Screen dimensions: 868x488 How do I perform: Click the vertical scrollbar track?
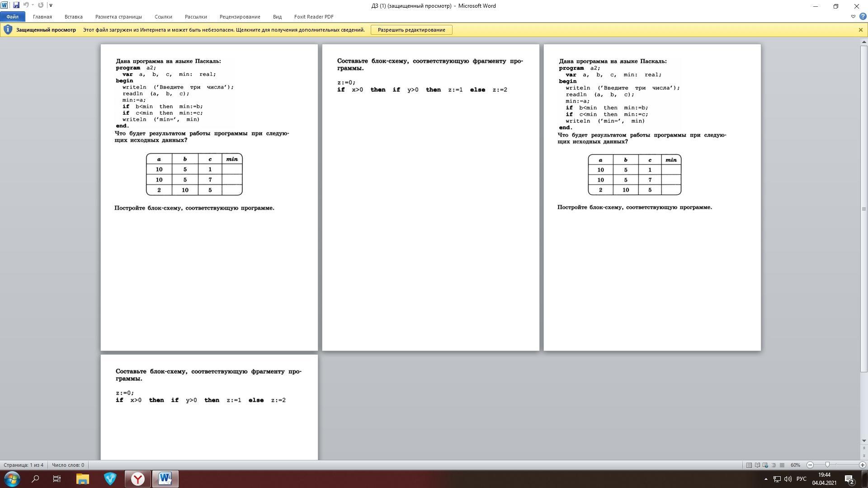coord(864,404)
